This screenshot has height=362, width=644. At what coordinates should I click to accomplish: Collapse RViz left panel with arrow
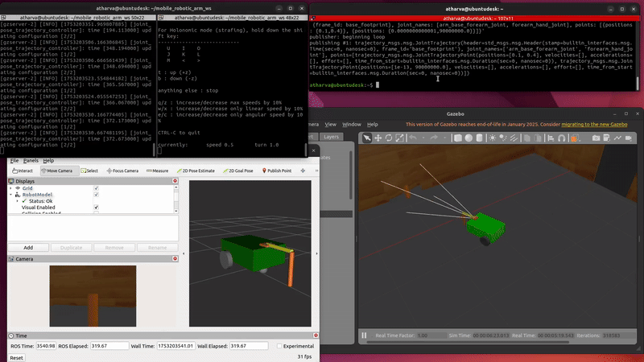pyautogui.click(x=184, y=253)
